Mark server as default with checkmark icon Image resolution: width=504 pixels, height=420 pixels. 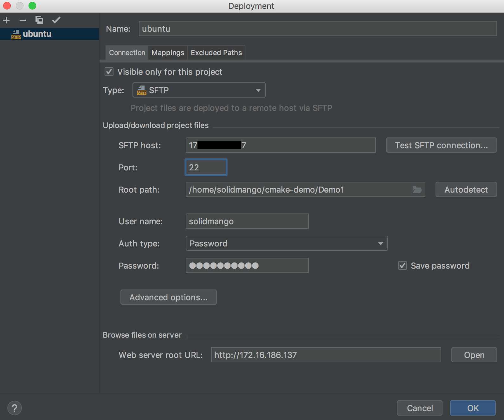pyautogui.click(x=56, y=20)
